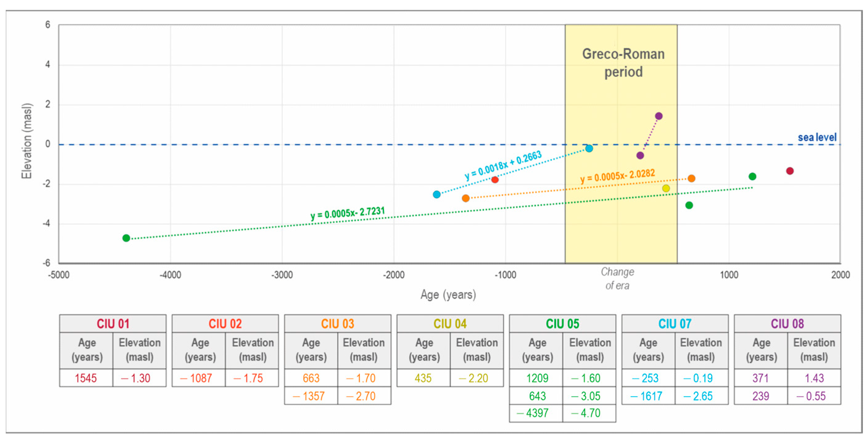Click the CIU 08 table header
Viewport: 868px width, 441px height.
click(x=787, y=324)
